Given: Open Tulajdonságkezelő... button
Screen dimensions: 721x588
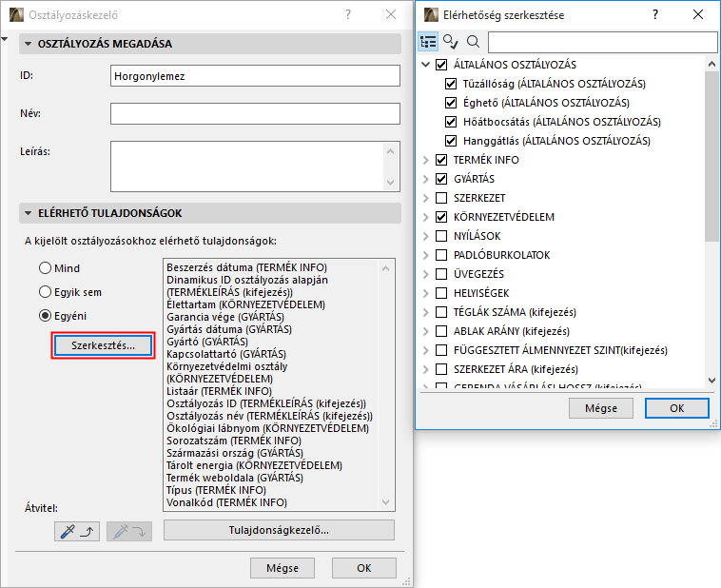Looking at the screenshot, I should tap(279, 530).
